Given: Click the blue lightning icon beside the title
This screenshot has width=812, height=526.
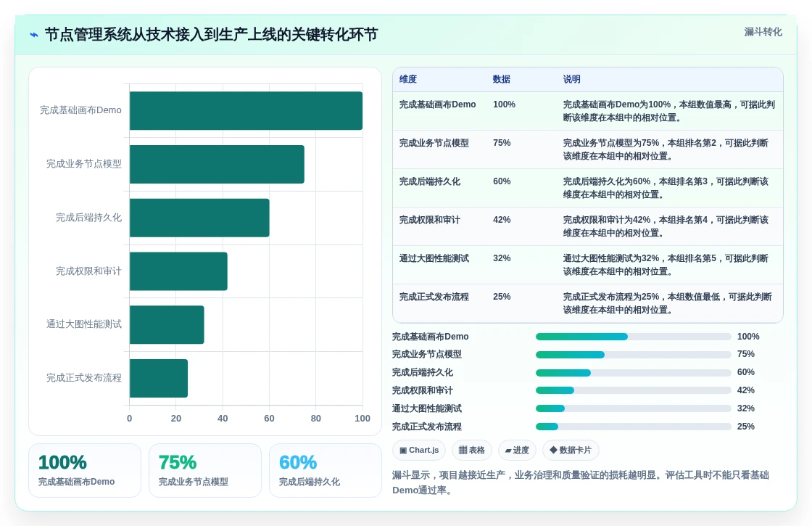Looking at the screenshot, I should coord(33,35).
